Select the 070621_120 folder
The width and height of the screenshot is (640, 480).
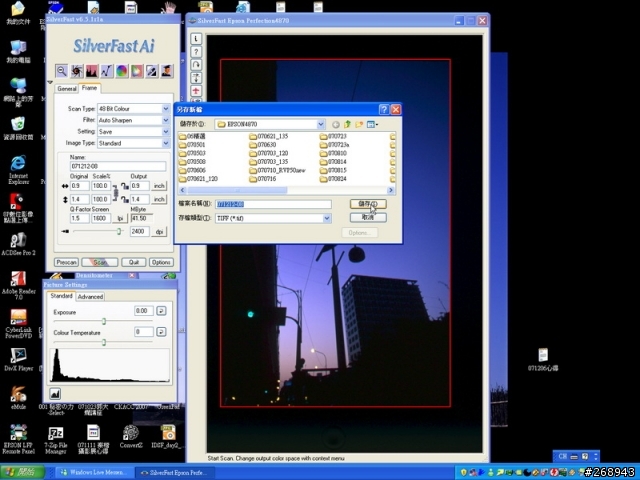click(199, 179)
